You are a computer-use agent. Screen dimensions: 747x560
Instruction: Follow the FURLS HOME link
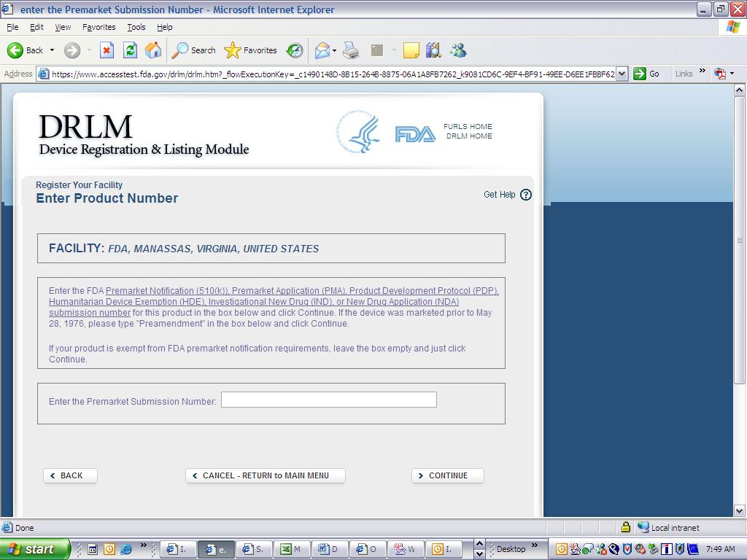pyautogui.click(x=468, y=127)
